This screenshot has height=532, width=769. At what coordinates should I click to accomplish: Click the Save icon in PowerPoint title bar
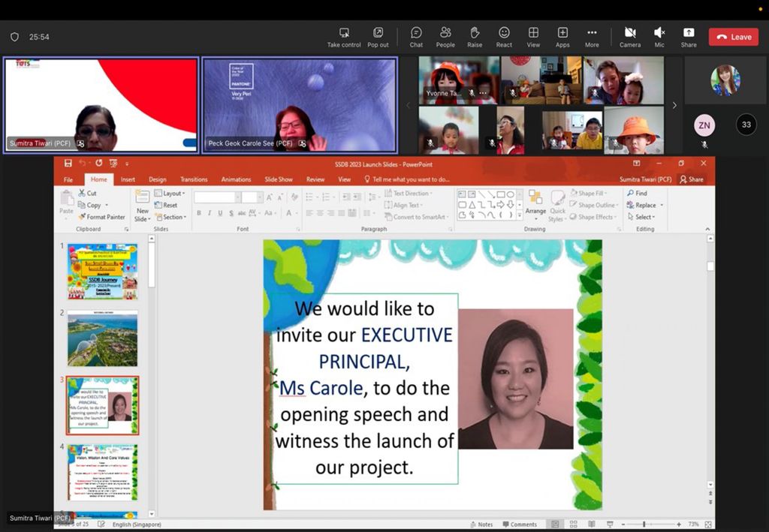click(68, 163)
